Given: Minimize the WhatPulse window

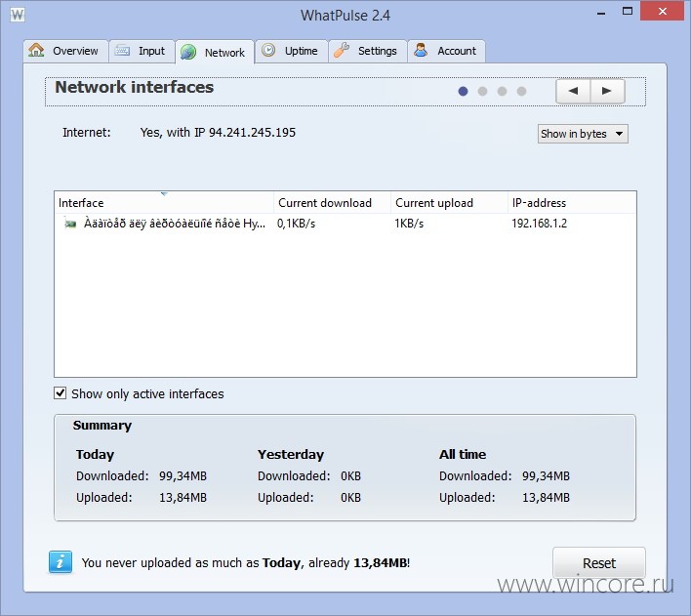Looking at the screenshot, I should (600, 13).
